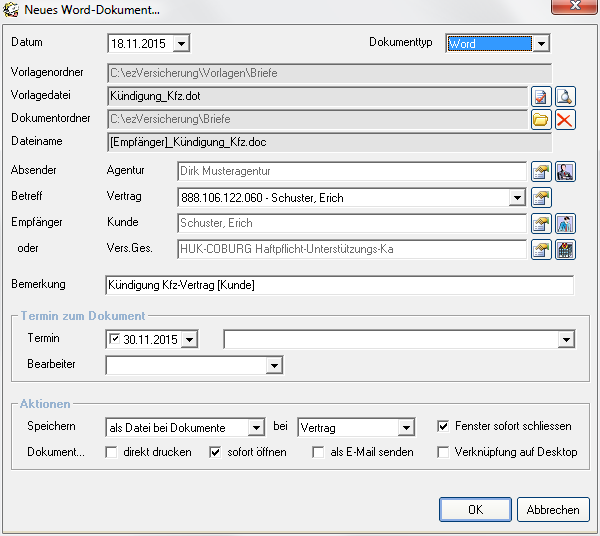
Task: Enable the 'direkt drucken' checkbox
Action: pos(112,452)
